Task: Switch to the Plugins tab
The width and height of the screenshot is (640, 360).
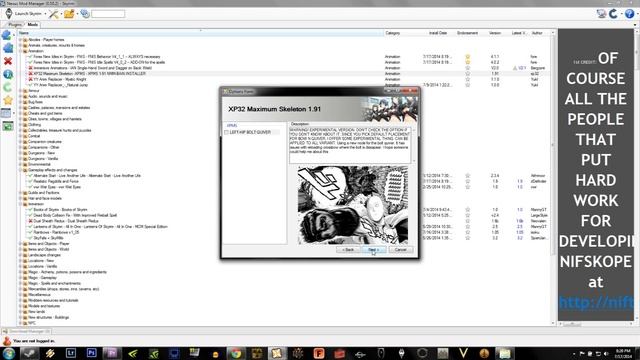Action: (x=15, y=24)
